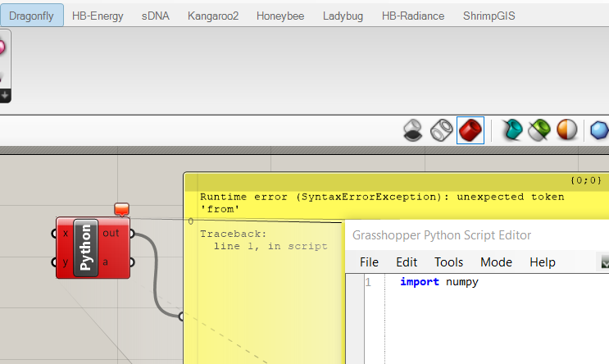Open the Dragonfly tab
This screenshot has height=364, width=609.
tap(31, 16)
